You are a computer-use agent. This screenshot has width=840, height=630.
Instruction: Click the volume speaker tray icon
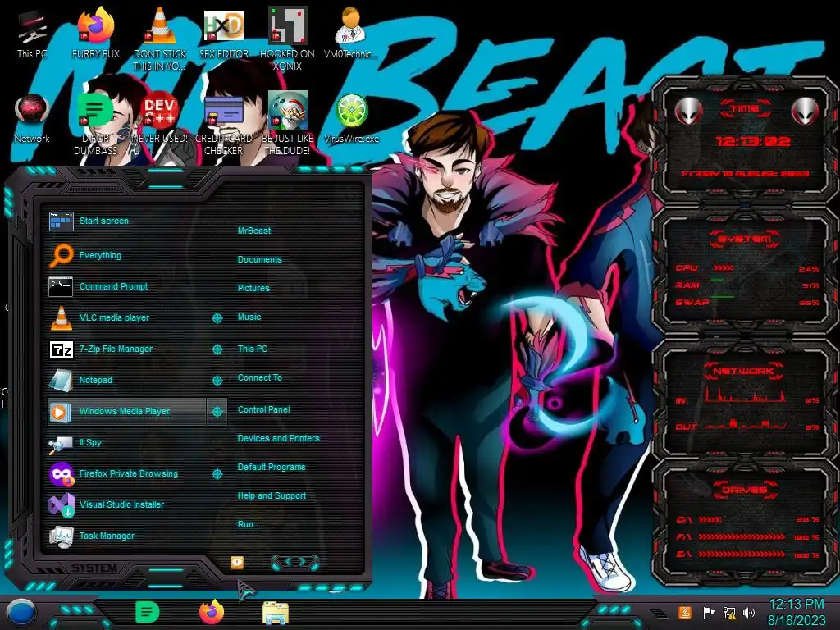[x=749, y=612]
